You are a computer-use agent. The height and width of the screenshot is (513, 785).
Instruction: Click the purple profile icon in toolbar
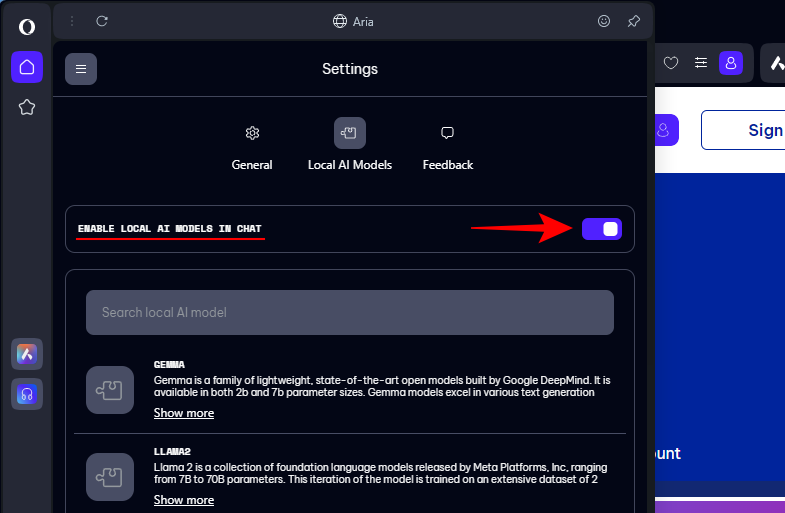(731, 63)
